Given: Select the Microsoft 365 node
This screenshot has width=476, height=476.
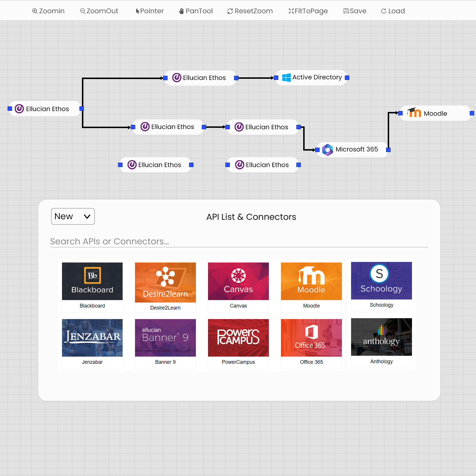Looking at the screenshot, I should tap(353, 149).
